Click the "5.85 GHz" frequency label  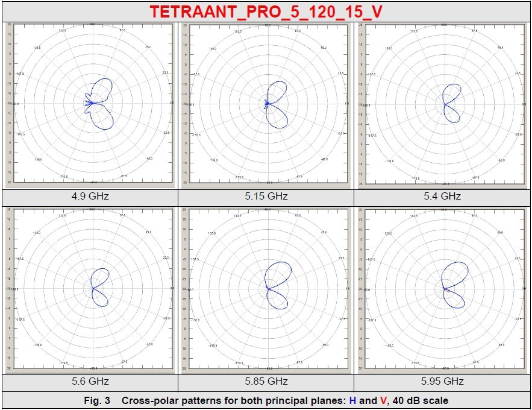click(x=266, y=381)
